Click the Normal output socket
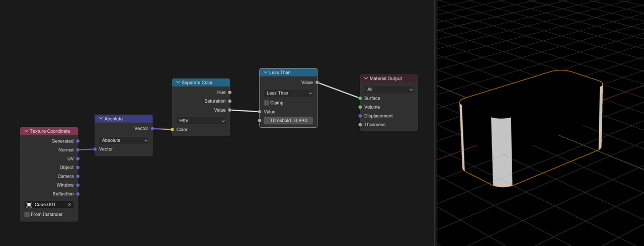The height and width of the screenshot is (246, 644). (77, 150)
